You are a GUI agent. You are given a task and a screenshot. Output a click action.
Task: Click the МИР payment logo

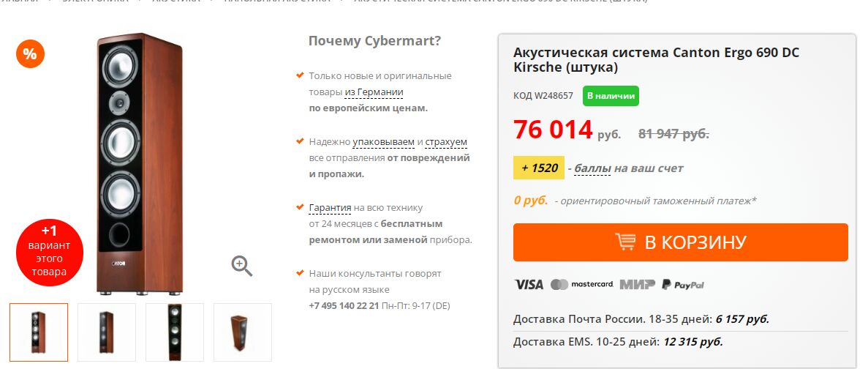(x=637, y=285)
